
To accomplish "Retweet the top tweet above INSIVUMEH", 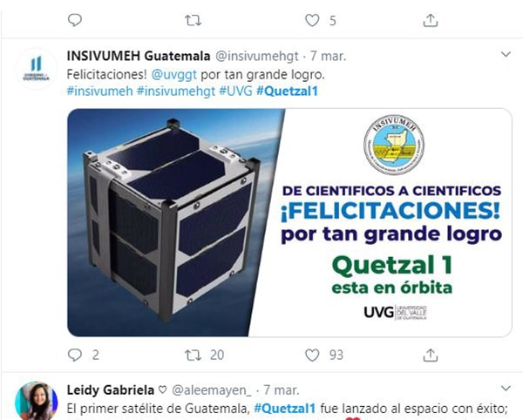I will coord(194,21).
